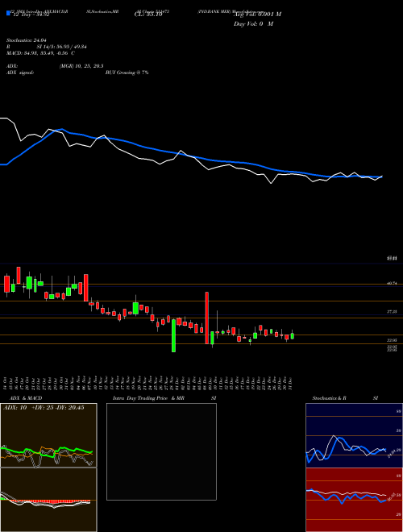Click the 37.38 price level label

pyautogui.click(x=392, y=311)
